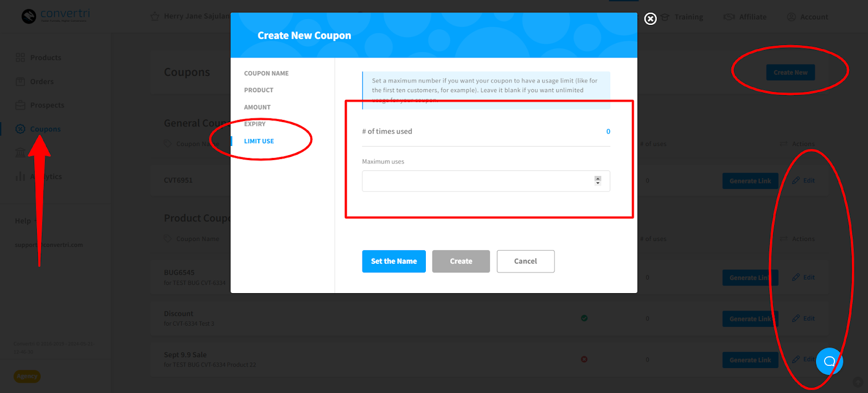Click the Edit link for CVT6951
Image resolution: width=868 pixels, height=393 pixels.
(809, 181)
